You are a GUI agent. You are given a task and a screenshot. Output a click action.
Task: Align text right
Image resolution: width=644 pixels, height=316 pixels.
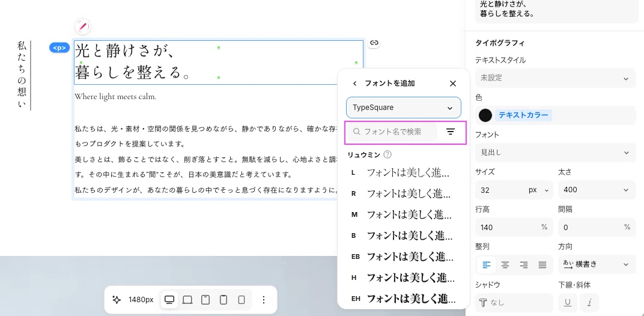[524, 265]
